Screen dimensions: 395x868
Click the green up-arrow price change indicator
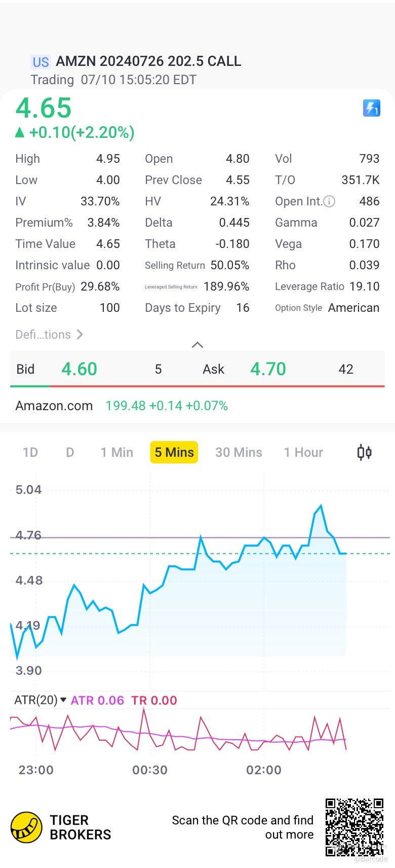(x=20, y=133)
